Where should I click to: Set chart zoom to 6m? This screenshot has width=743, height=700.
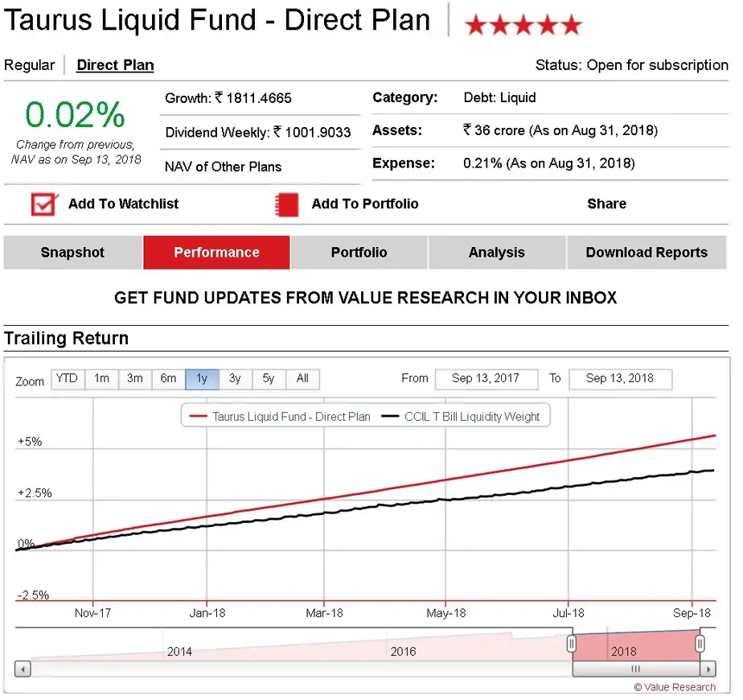point(168,379)
